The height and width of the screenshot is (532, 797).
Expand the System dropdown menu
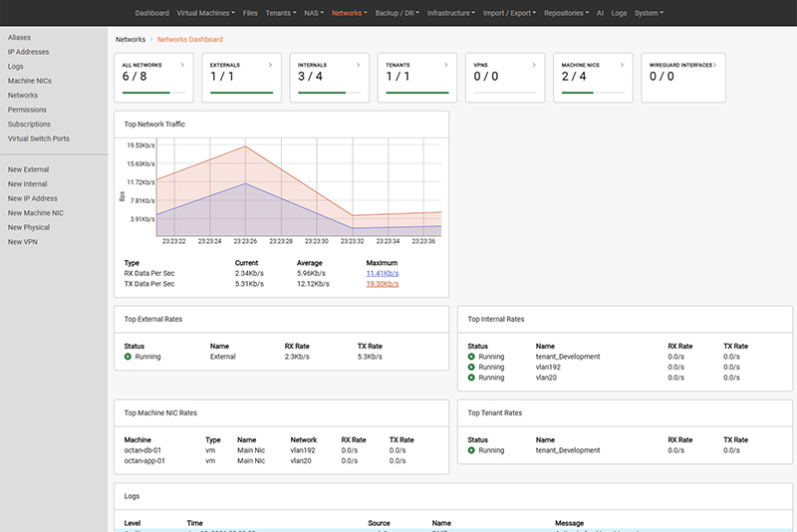(x=649, y=13)
